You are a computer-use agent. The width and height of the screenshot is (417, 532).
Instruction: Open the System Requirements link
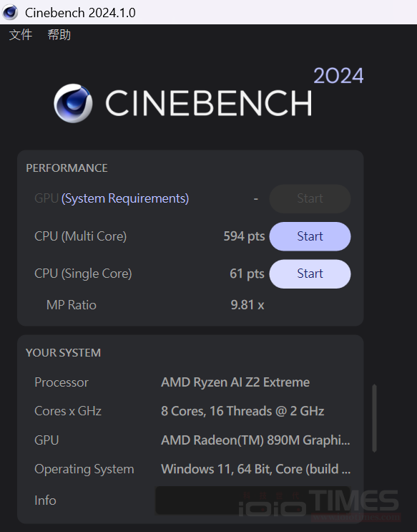[x=125, y=198]
